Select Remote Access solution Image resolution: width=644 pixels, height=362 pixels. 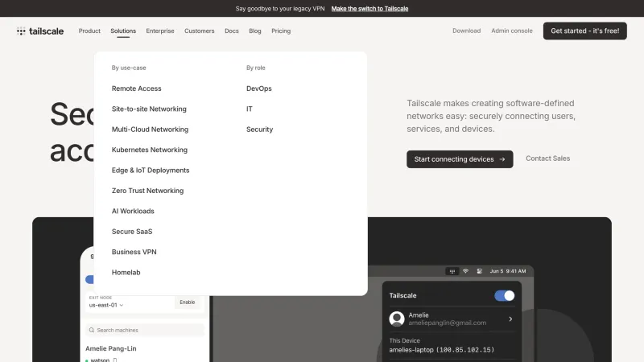tap(136, 88)
